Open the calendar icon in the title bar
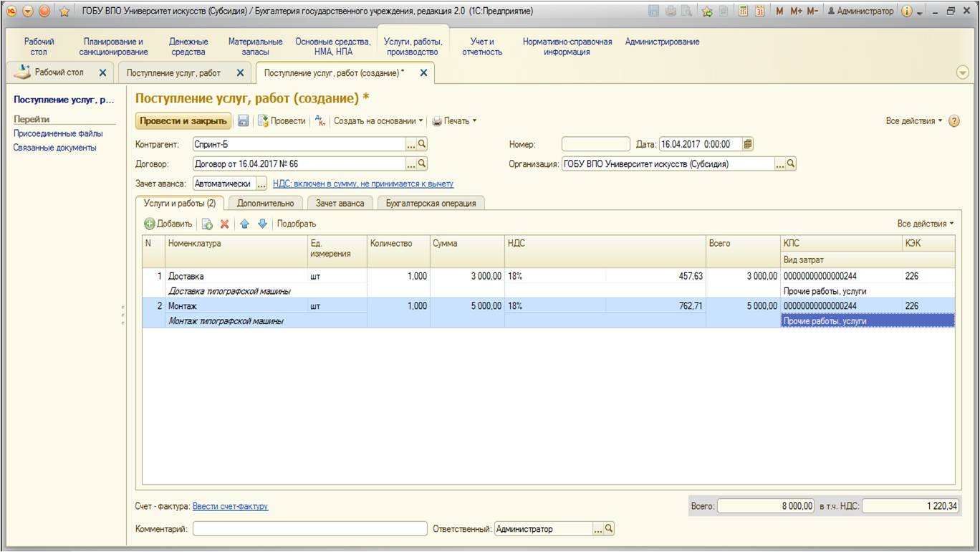 point(760,11)
